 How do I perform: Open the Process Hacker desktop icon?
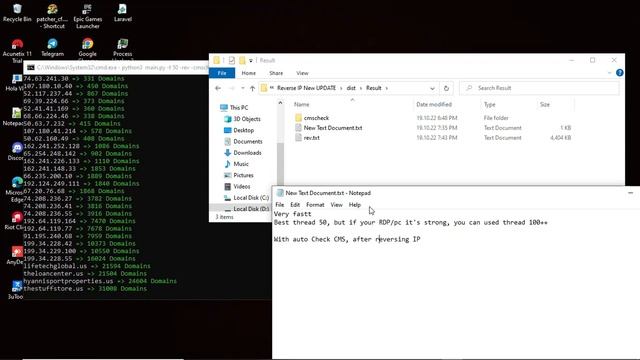pos(122,48)
